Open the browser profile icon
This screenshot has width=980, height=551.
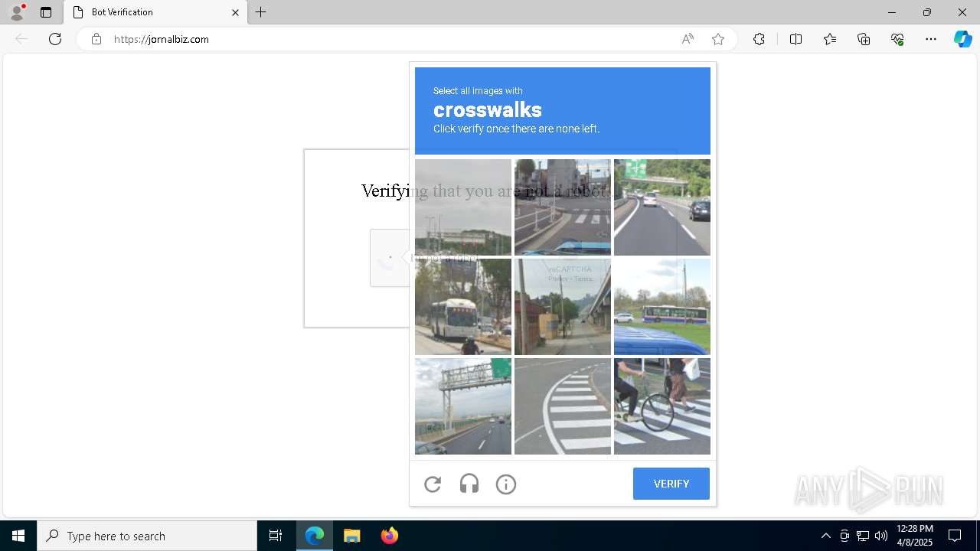[x=17, y=12]
